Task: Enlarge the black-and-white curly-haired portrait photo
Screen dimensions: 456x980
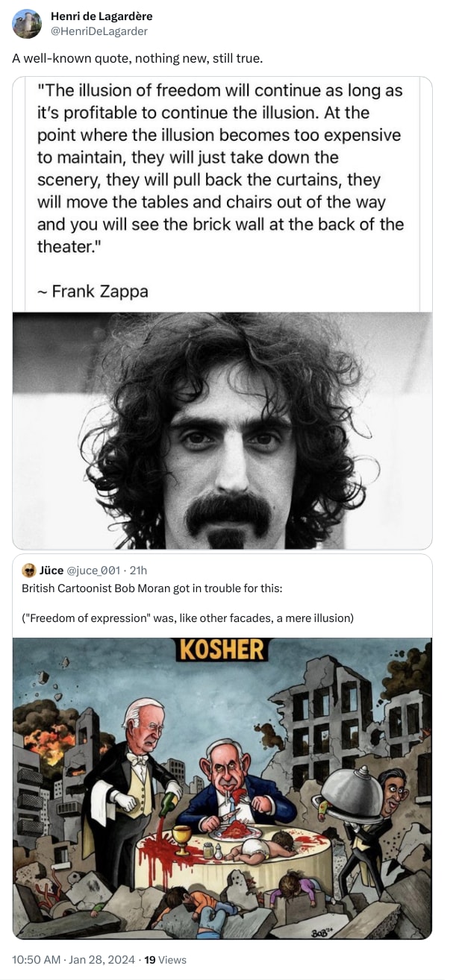Action: [x=222, y=430]
